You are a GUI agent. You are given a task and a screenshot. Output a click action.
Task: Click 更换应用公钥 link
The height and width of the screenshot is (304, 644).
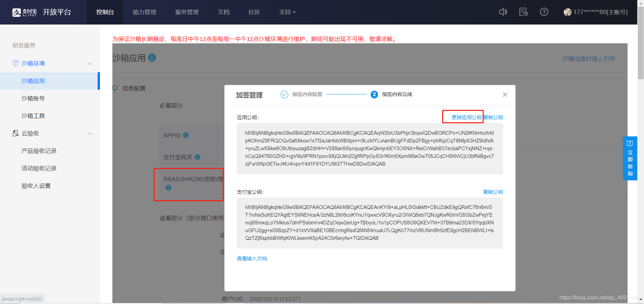point(467,117)
